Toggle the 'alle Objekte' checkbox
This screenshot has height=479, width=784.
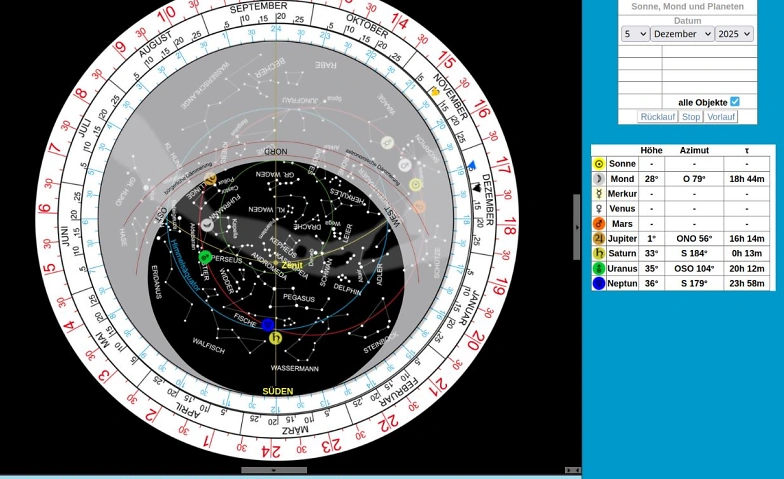[735, 102]
